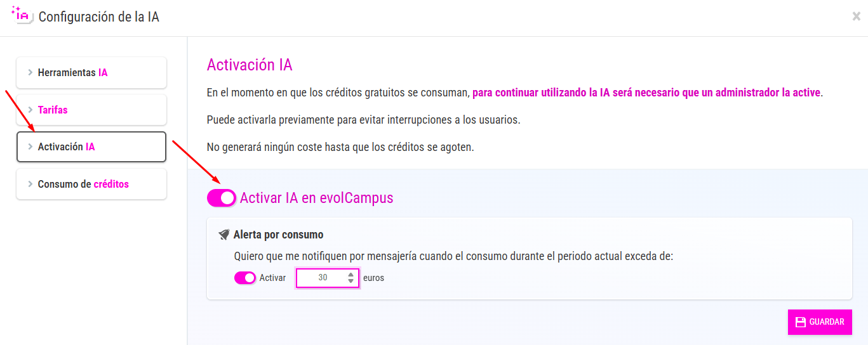Expand the Consumo de créditos chevron
Image resolution: width=868 pixels, height=345 pixels.
pos(30,184)
